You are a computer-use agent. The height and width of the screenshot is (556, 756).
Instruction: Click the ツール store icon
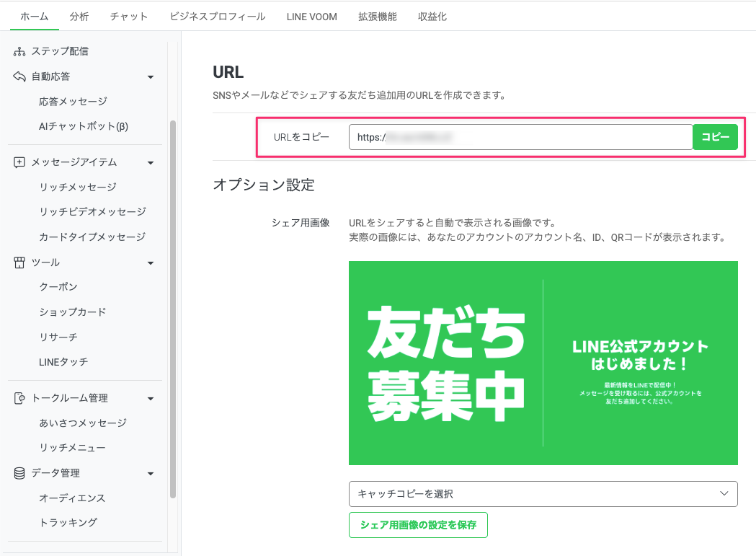[19, 262]
